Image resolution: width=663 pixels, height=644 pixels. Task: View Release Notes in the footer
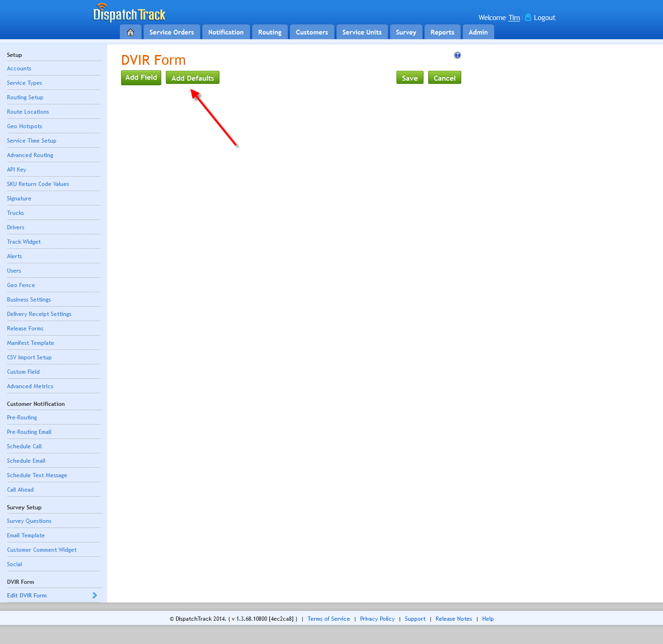(453, 619)
